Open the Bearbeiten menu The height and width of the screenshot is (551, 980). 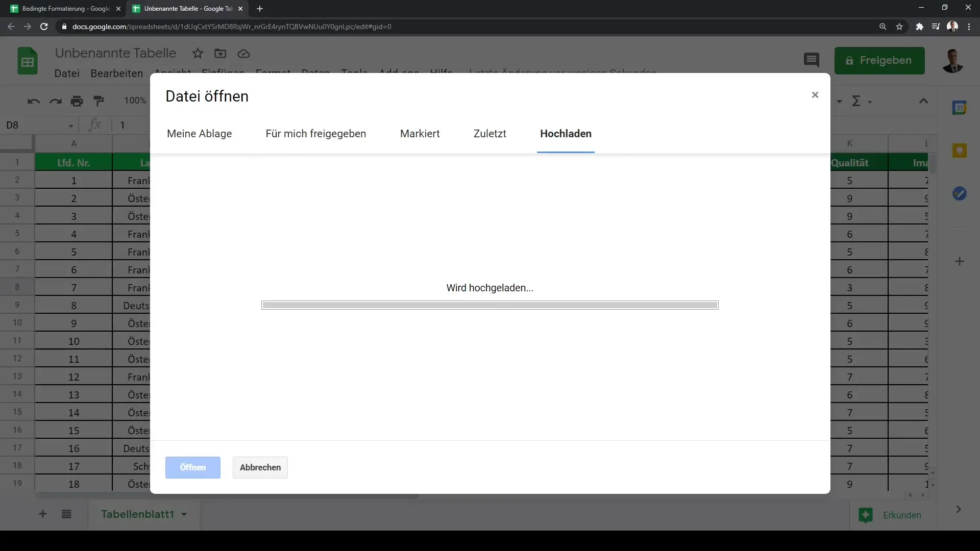116,73
